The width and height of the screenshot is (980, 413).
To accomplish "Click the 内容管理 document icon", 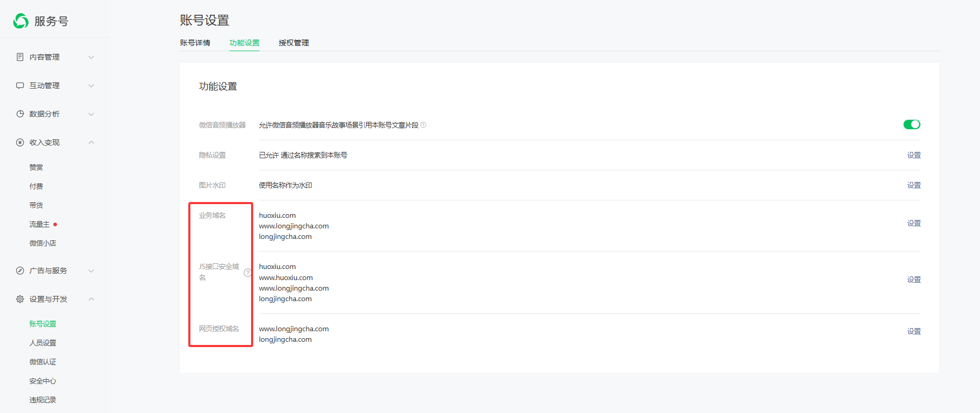I will (x=20, y=57).
